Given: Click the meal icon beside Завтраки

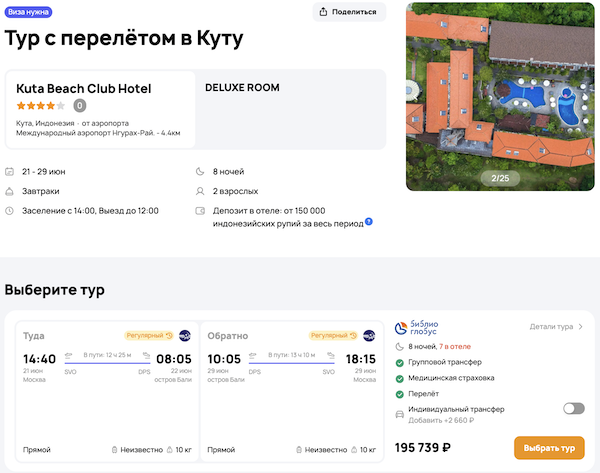Looking at the screenshot, I should [10, 190].
